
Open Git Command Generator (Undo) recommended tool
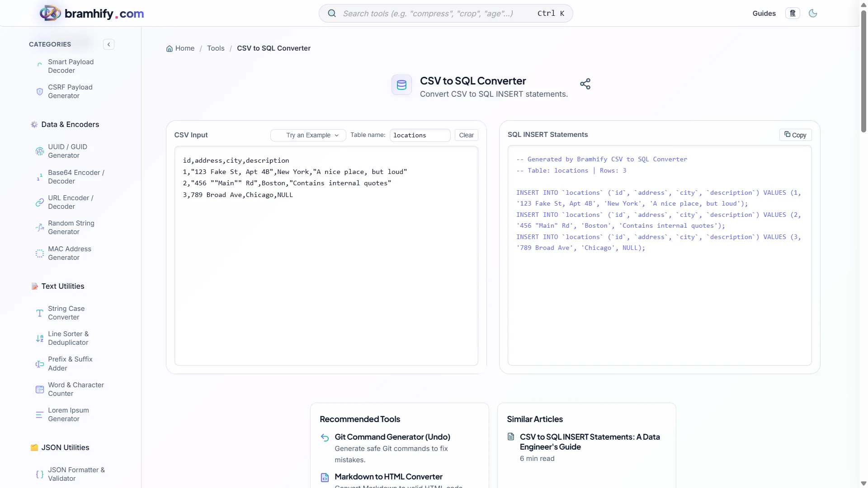coord(392,437)
